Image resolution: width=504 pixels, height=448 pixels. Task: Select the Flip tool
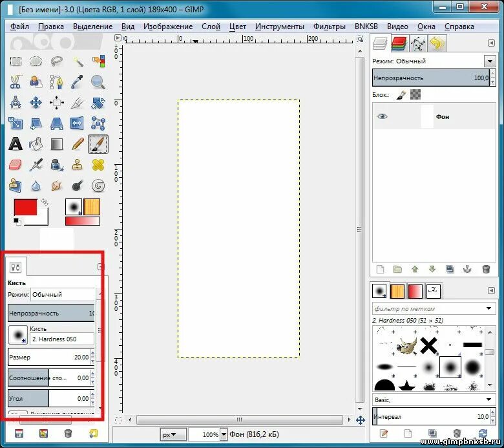[78, 123]
